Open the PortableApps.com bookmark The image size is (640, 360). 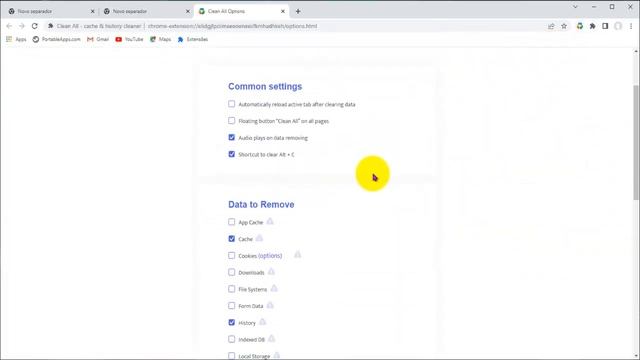tap(56, 39)
